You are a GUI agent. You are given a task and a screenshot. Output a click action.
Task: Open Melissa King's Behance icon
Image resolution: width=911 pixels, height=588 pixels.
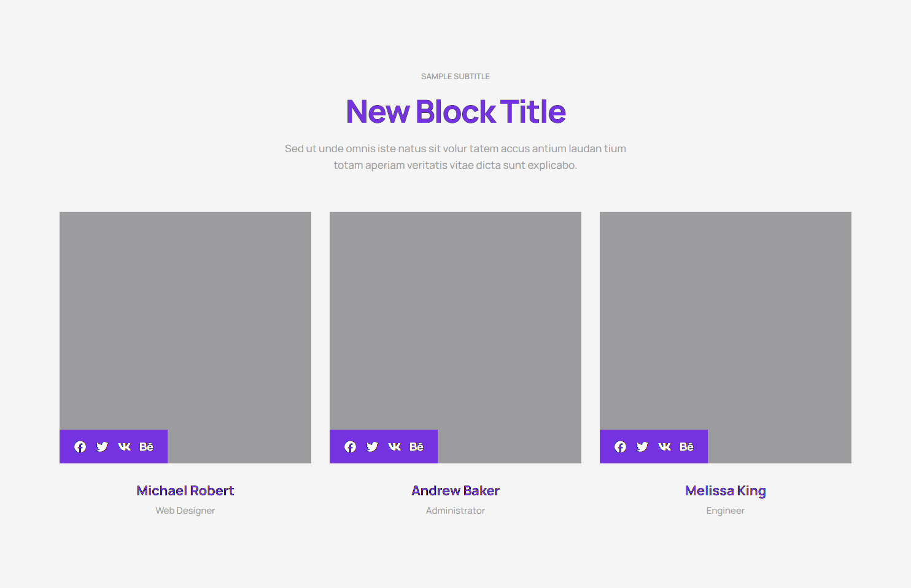(x=686, y=447)
